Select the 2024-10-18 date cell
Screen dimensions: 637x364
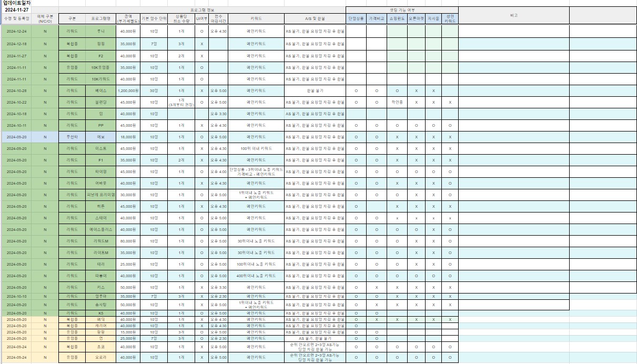pos(16,114)
